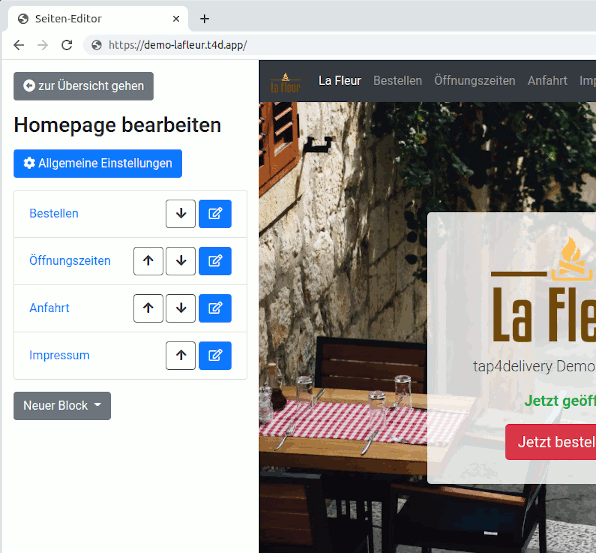
Task: Click the Impressum block link
Action: point(59,355)
